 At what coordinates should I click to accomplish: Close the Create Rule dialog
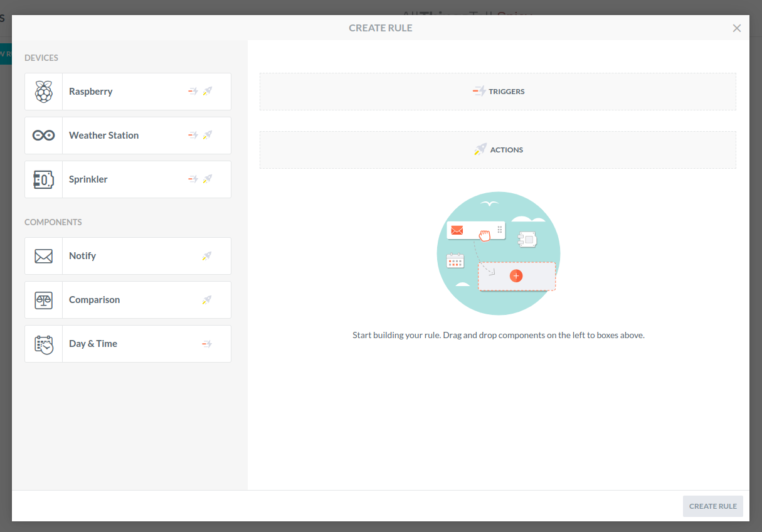pos(737,28)
